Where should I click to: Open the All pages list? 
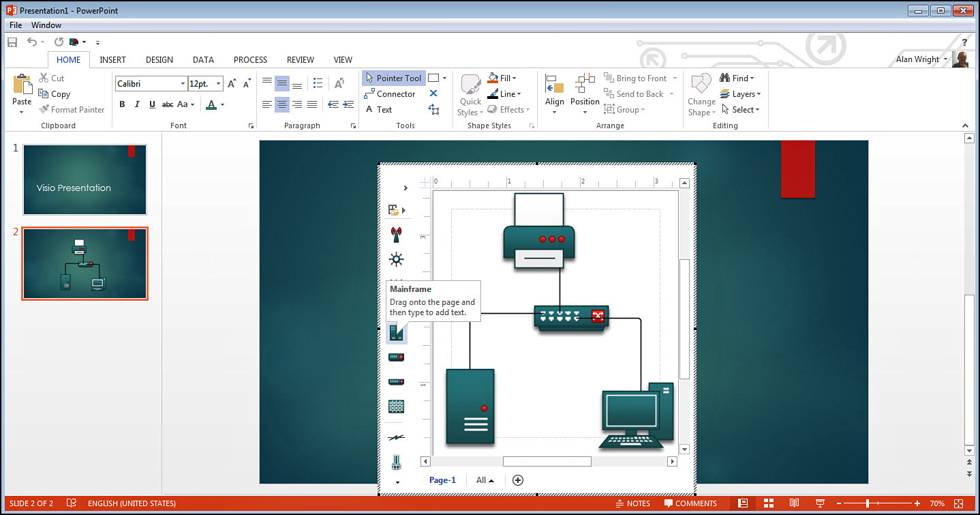485,480
